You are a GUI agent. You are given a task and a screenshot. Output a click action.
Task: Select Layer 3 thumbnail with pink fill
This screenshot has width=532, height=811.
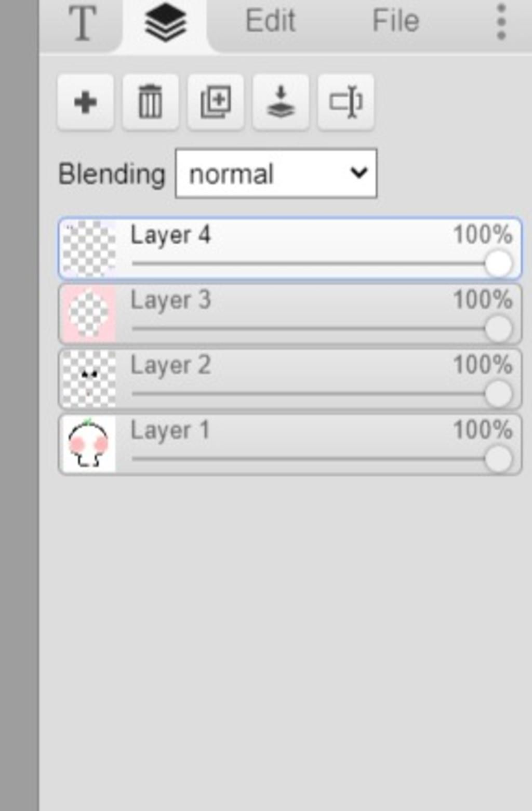tap(89, 314)
